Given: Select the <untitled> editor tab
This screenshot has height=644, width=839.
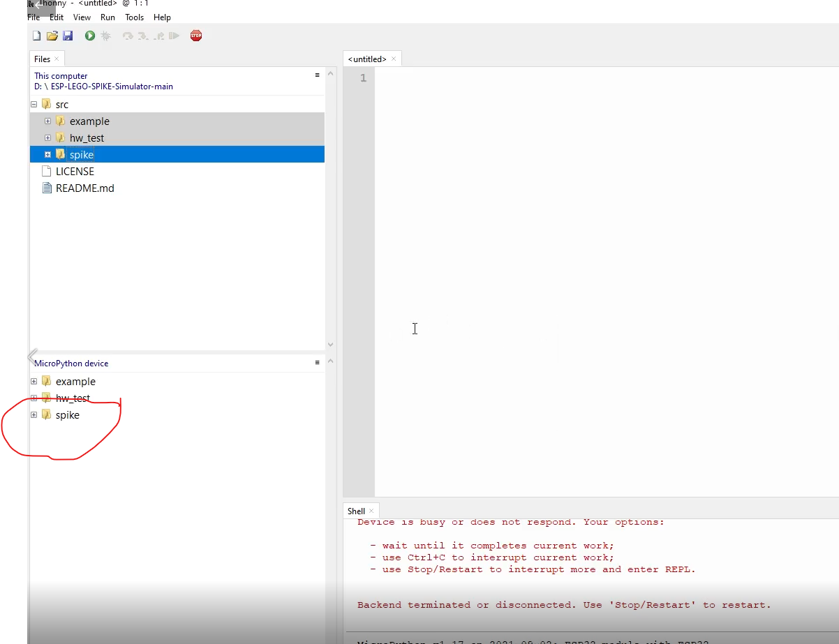Looking at the screenshot, I should [367, 59].
